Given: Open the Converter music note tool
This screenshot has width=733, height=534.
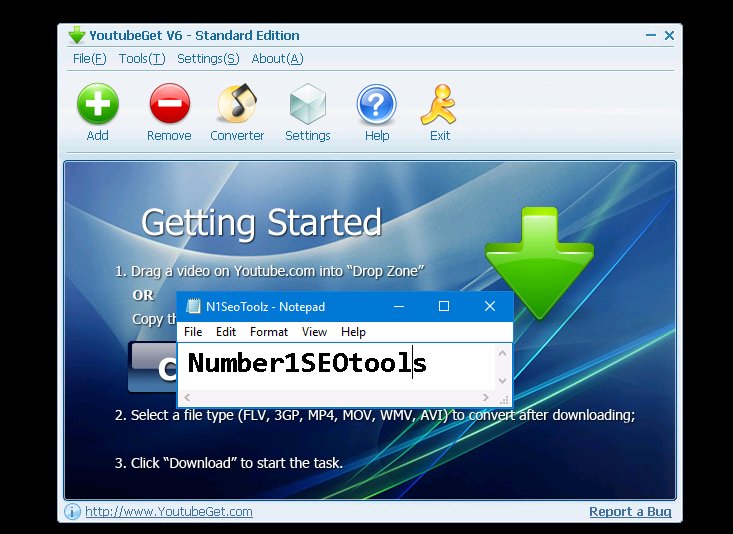Looking at the screenshot, I should click(237, 102).
